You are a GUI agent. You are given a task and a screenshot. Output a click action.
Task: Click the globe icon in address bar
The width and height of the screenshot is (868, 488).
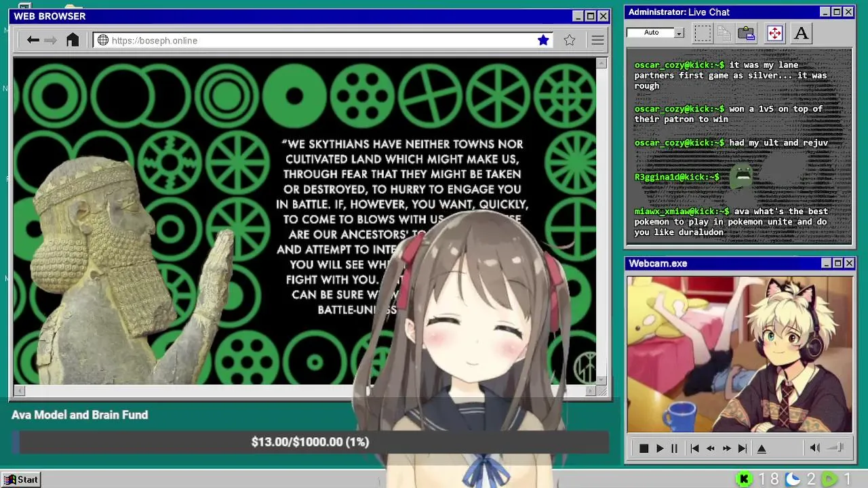[103, 40]
